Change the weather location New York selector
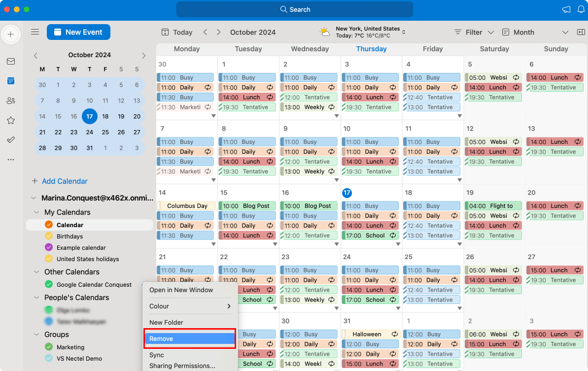 (404, 32)
